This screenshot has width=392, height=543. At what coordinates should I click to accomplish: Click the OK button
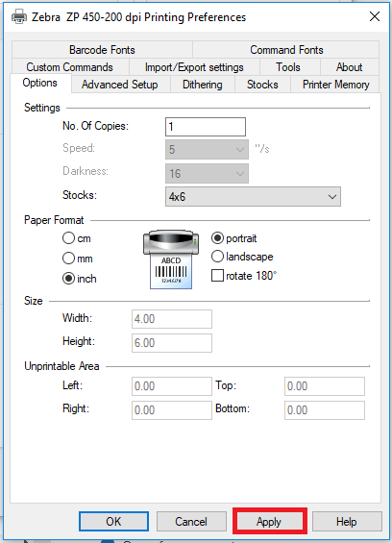[x=113, y=522]
